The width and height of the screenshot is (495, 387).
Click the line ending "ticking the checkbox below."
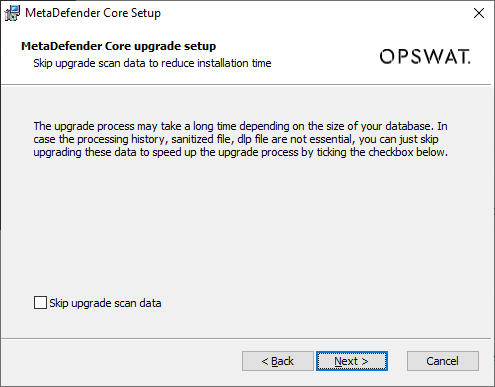pyautogui.click(x=240, y=152)
